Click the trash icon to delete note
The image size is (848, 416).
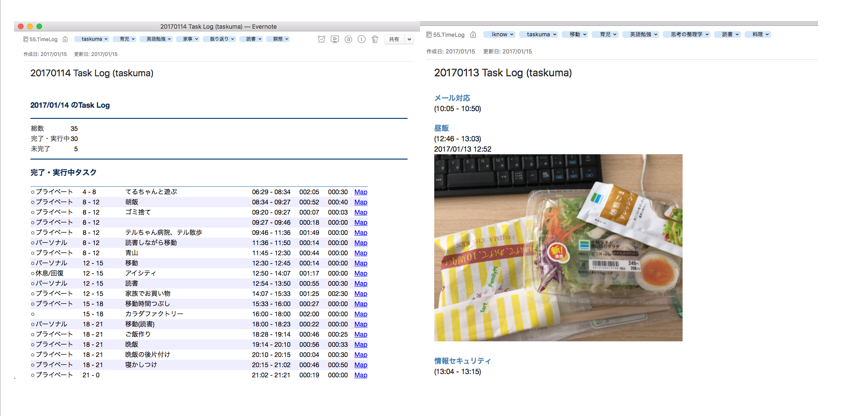pos(375,40)
